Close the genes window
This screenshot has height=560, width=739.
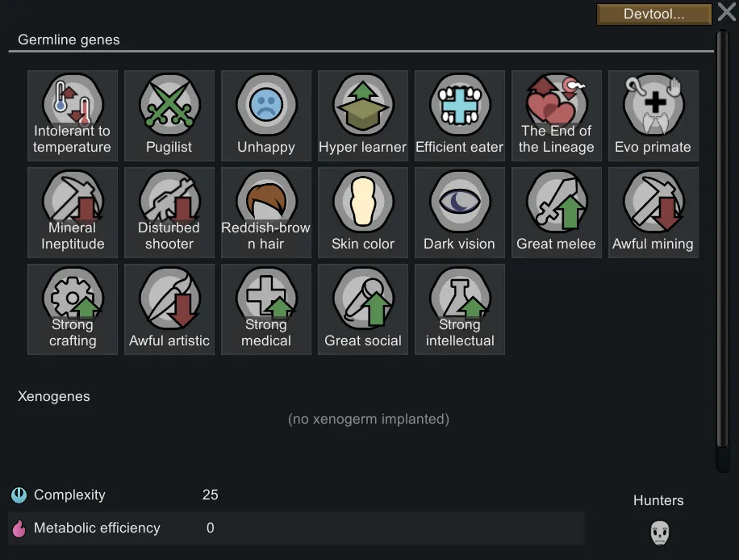727,12
